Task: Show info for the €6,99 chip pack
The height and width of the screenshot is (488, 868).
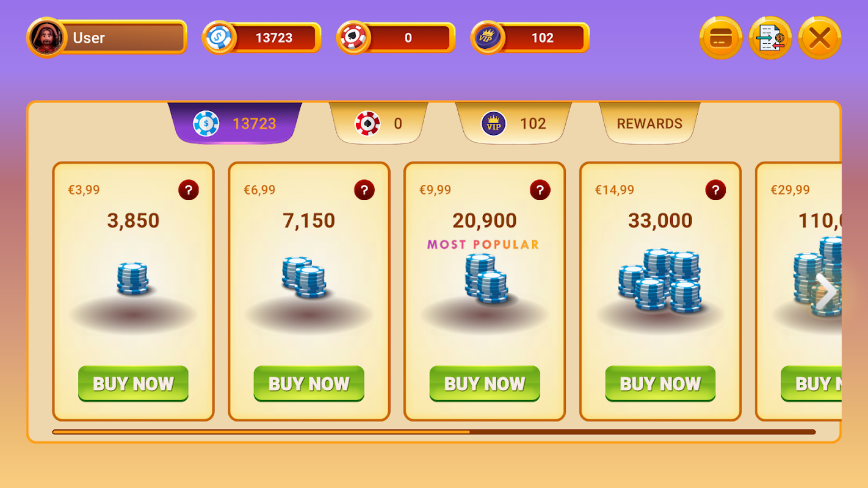Action: tap(364, 190)
